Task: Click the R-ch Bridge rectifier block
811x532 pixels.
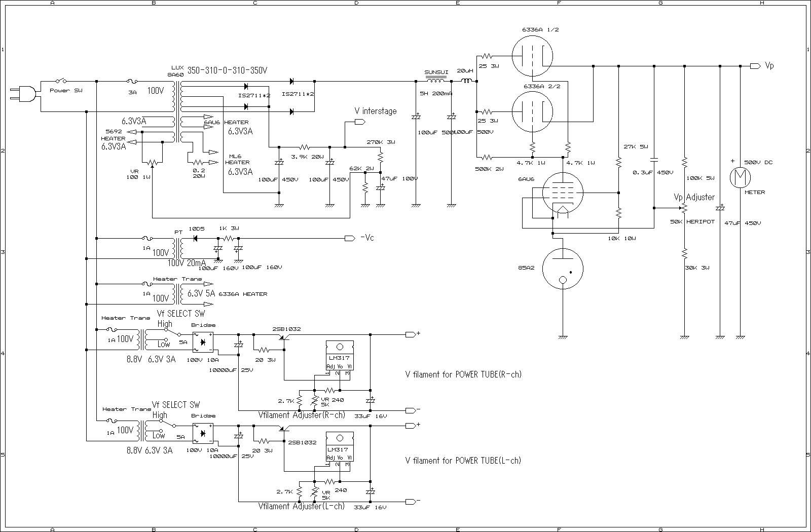Action: click(x=203, y=342)
